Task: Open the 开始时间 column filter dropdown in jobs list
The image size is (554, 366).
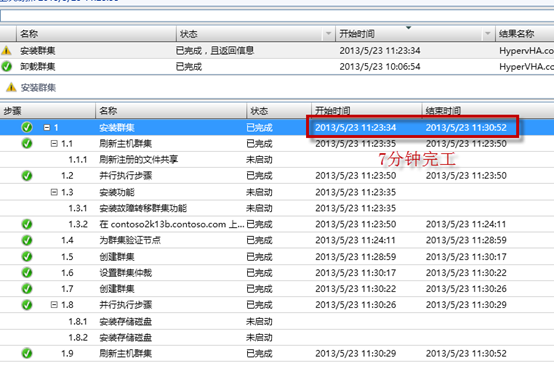Action: pos(488,34)
